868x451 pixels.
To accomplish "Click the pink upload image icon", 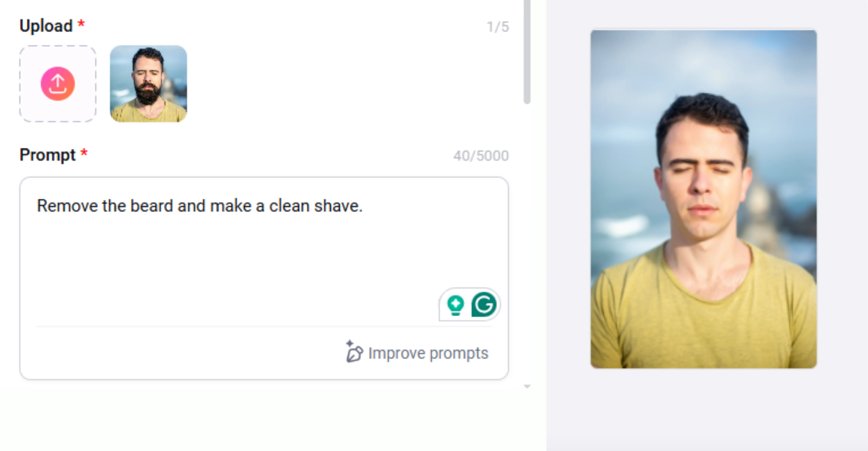I will pyautogui.click(x=58, y=84).
